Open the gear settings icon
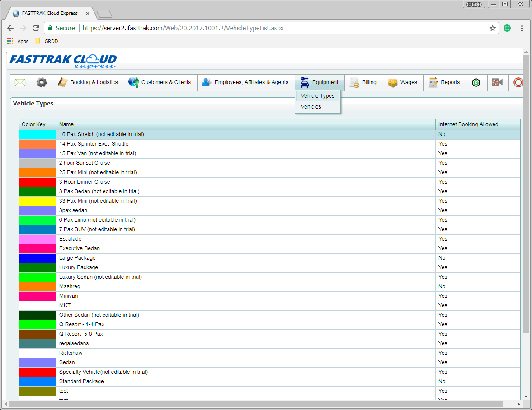The width and height of the screenshot is (532, 410). point(42,82)
